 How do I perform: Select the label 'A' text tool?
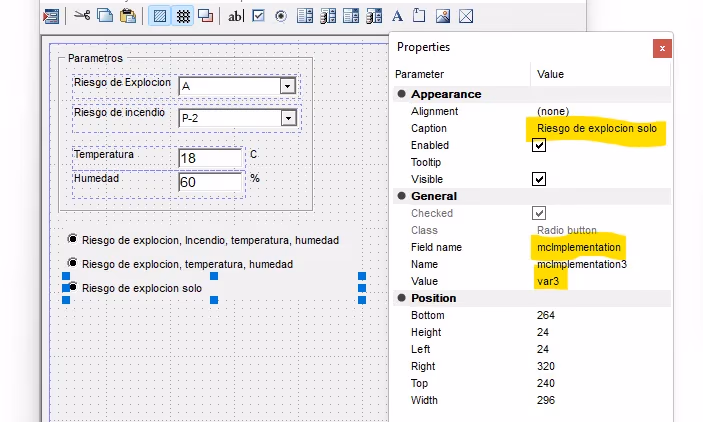[397, 16]
